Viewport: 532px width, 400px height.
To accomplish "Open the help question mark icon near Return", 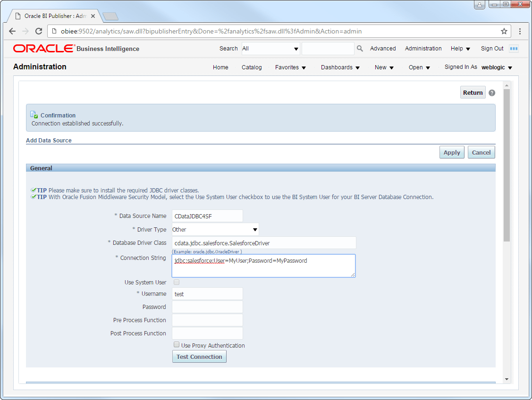I will point(492,92).
